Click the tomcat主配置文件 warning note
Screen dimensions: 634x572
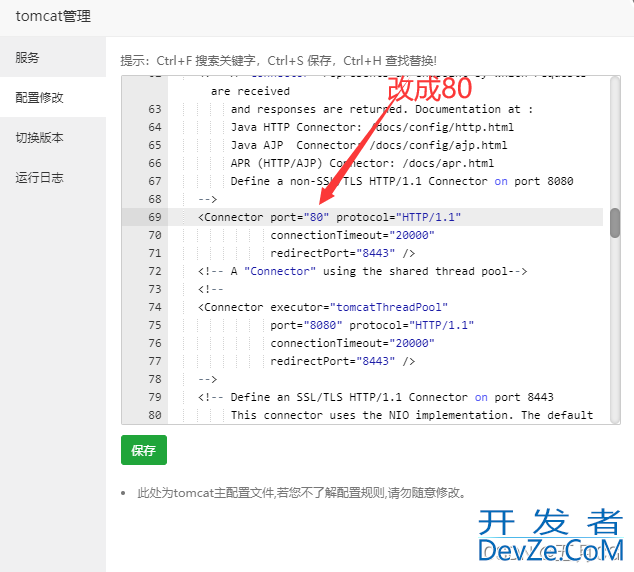click(302, 493)
